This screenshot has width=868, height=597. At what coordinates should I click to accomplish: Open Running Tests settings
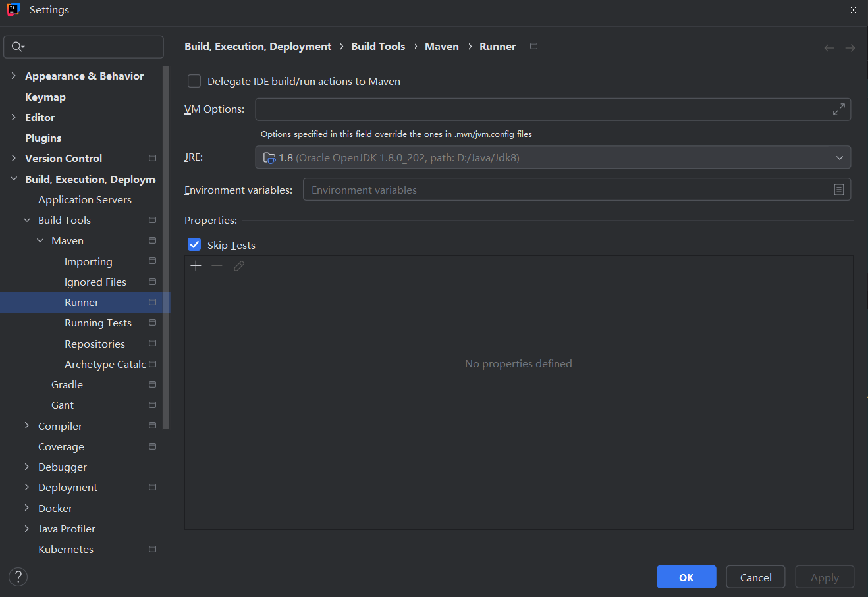[x=98, y=323]
